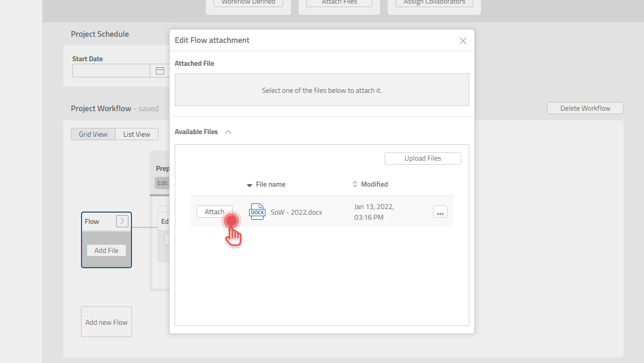Open the ellipsis menu for SoW - 2022.docx
The height and width of the screenshot is (363, 644).
tap(440, 212)
